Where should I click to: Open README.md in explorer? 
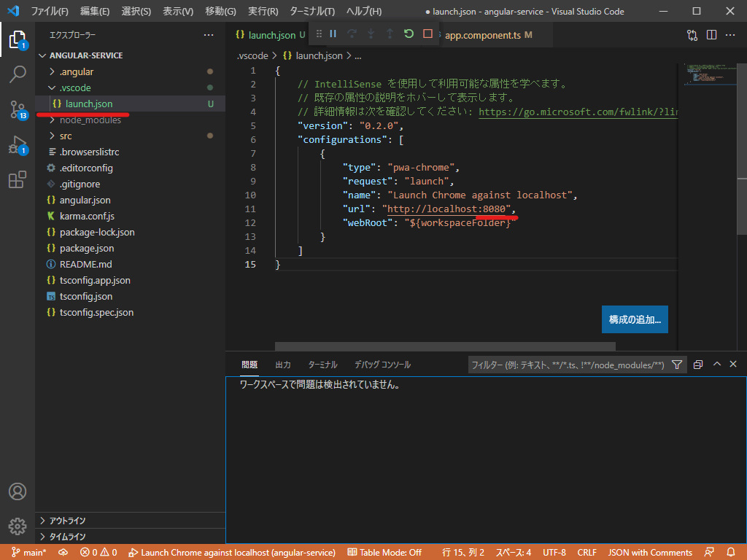pyautogui.click(x=86, y=264)
